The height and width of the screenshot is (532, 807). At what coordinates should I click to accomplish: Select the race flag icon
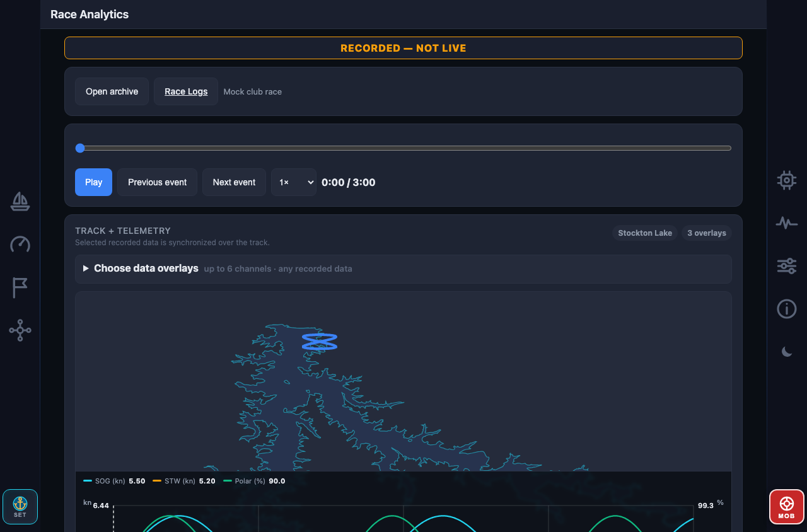pos(20,287)
